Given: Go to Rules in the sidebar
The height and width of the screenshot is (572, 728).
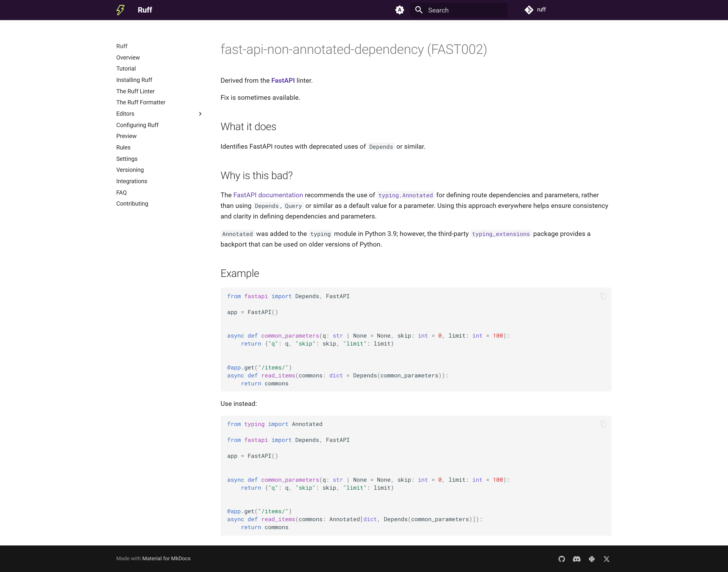Looking at the screenshot, I should click(123, 147).
